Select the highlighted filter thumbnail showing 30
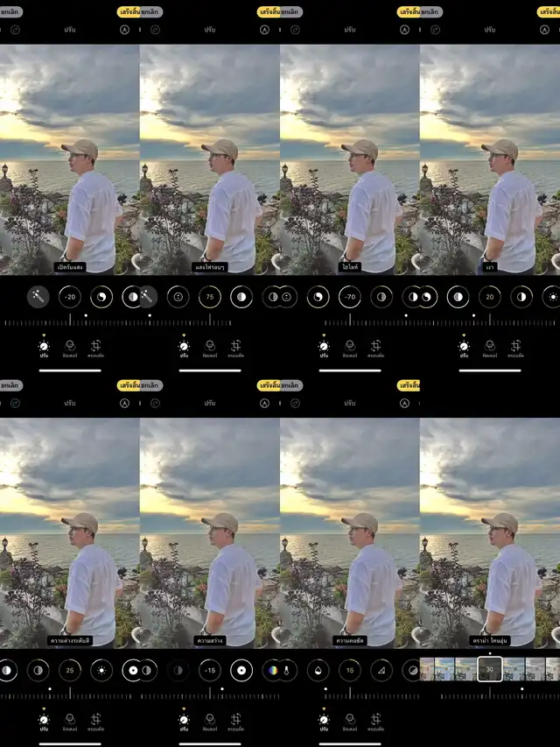The height and width of the screenshot is (747, 560). [489, 670]
